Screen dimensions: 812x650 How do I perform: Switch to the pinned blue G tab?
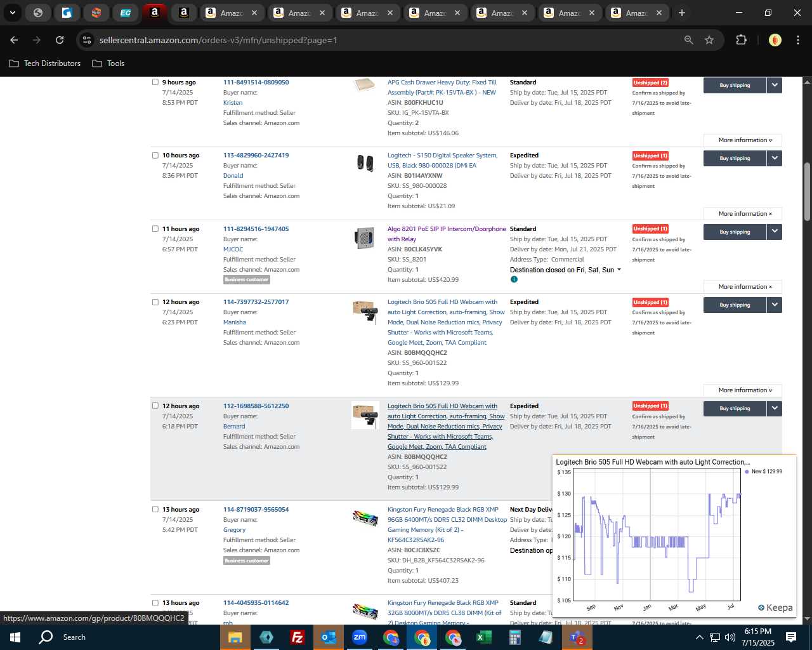[67, 13]
